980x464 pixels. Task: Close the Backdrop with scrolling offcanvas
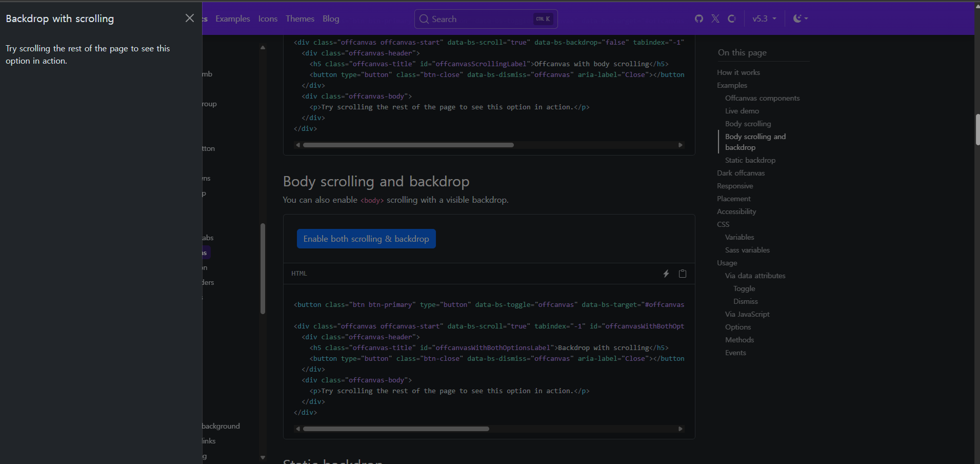190,18
